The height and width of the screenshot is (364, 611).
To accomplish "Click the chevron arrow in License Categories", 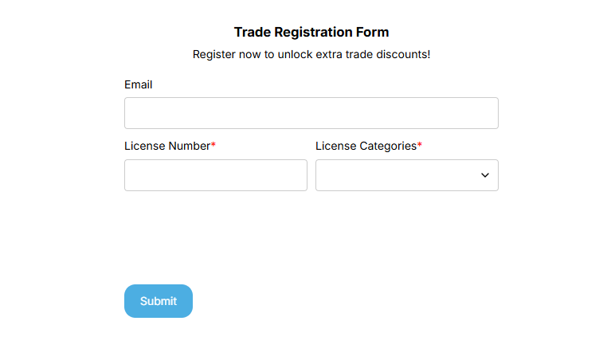I will 485,175.
